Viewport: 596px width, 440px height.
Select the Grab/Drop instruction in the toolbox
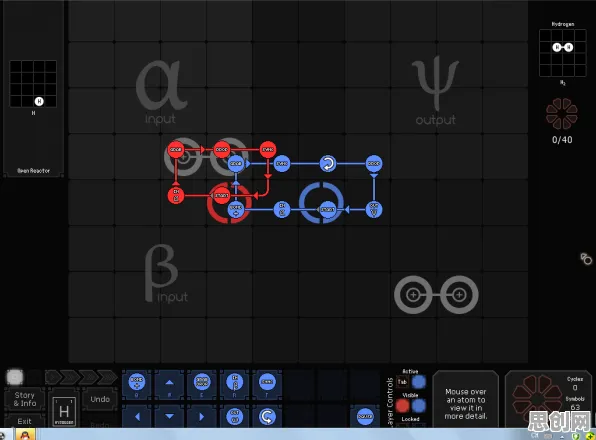point(202,382)
